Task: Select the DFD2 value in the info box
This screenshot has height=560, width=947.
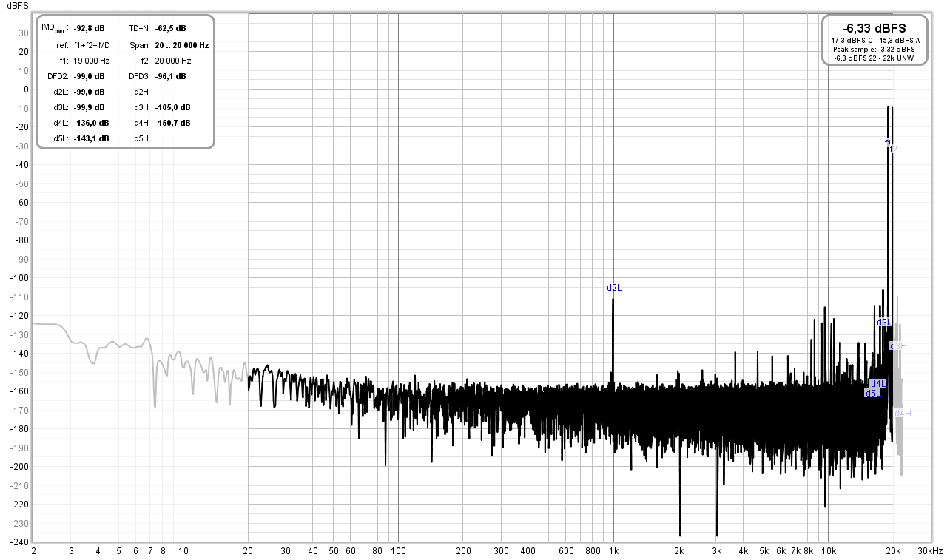Action: click(89, 76)
